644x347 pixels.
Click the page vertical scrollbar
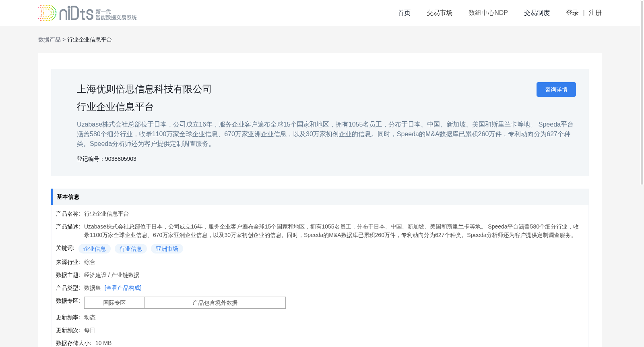click(642, 93)
